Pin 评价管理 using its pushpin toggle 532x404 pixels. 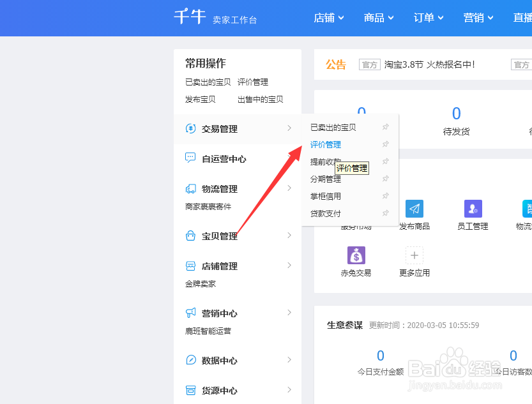(x=385, y=144)
